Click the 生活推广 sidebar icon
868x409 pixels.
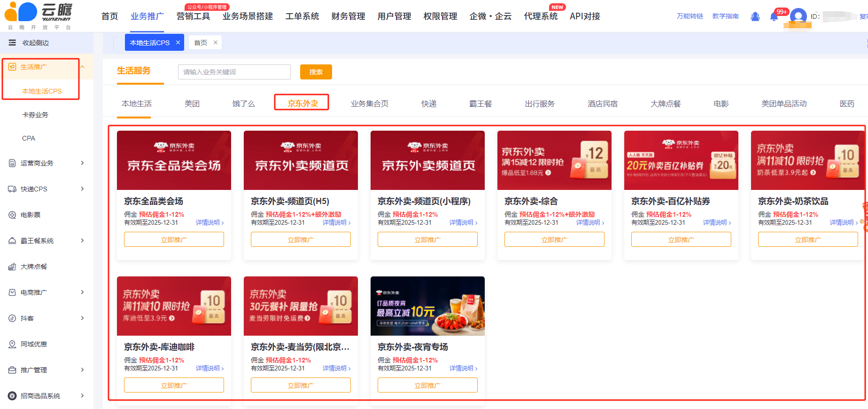(x=12, y=67)
